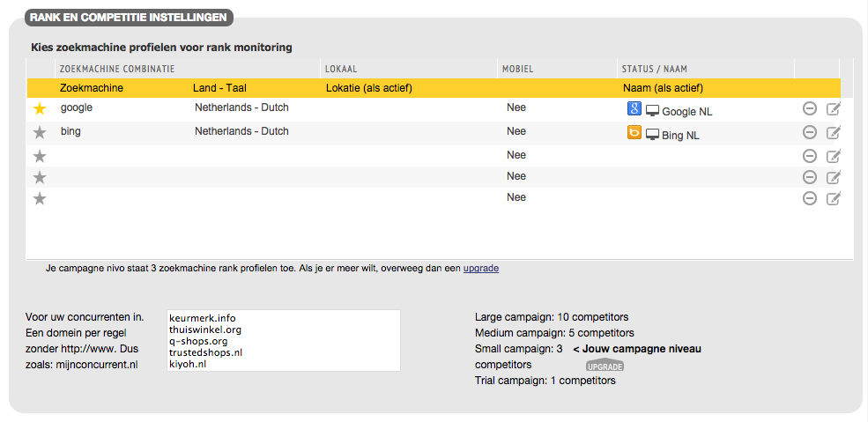Click the Bing logo icon in status column
The width and height of the screenshot is (868, 422).
(x=634, y=133)
